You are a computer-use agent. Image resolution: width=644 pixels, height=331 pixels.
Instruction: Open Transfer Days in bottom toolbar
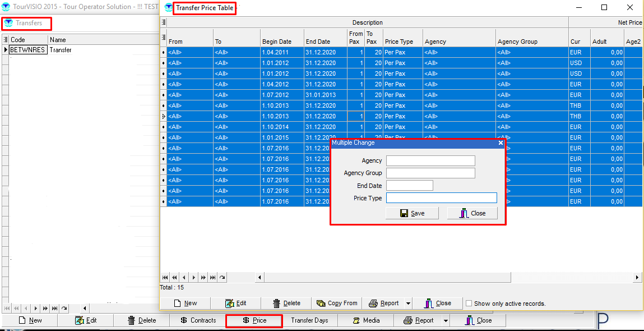coord(309,320)
